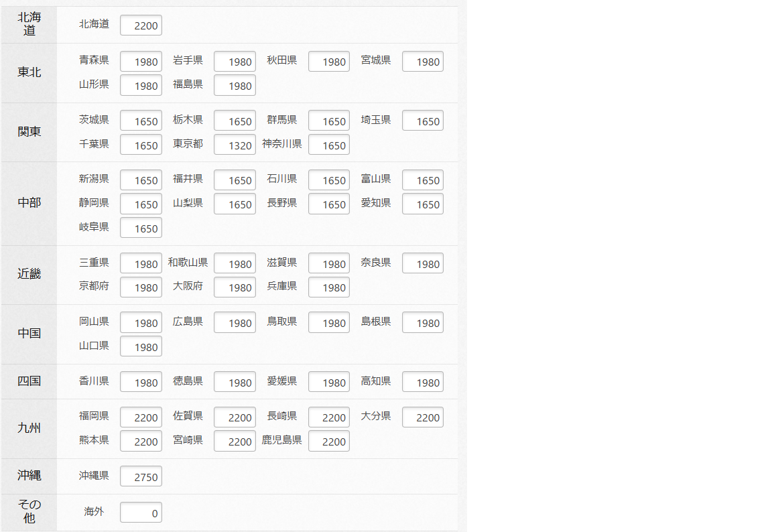Select the 青森県 shipping fee field
The height and width of the screenshot is (532, 772).
(141, 62)
